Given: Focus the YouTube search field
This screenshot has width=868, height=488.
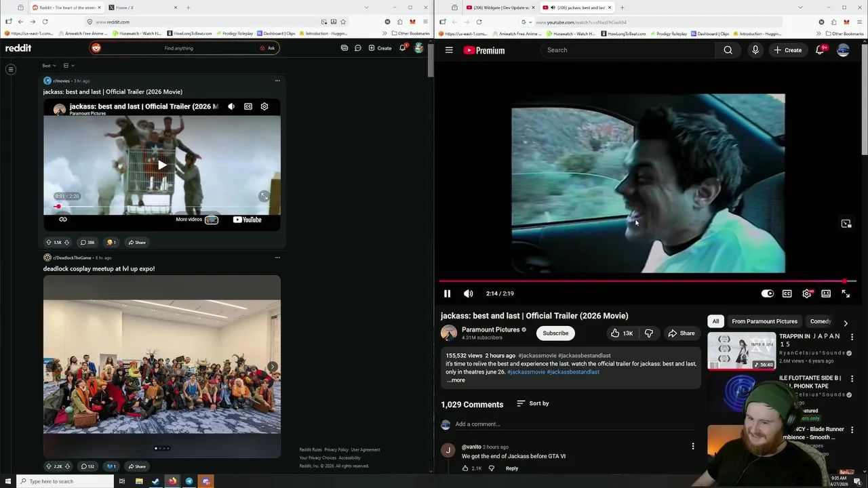Looking at the screenshot, I should pos(627,50).
